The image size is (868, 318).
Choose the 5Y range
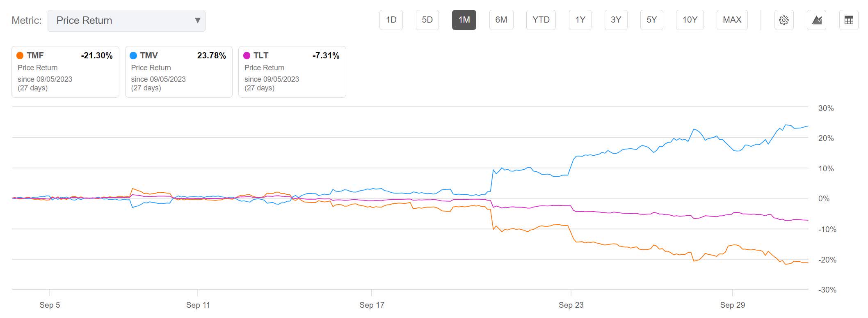tap(651, 20)
